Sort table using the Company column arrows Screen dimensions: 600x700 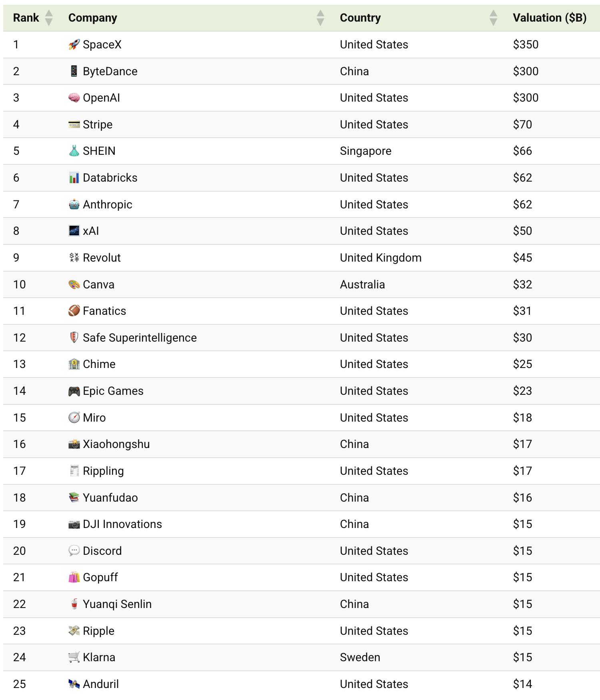[x=320, y=18]
